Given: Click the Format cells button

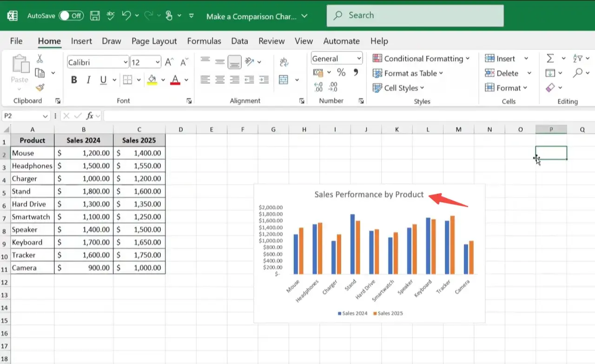Looking at the screenshot, I should (506, 88).
